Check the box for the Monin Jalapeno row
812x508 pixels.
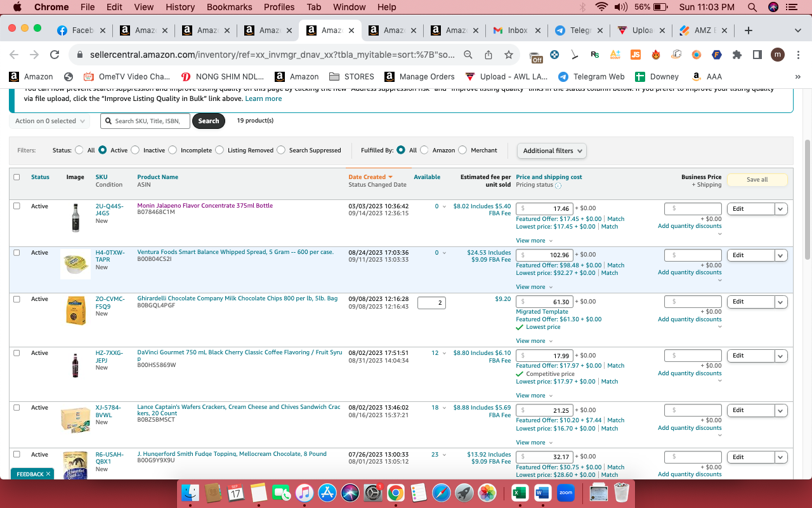16,206
